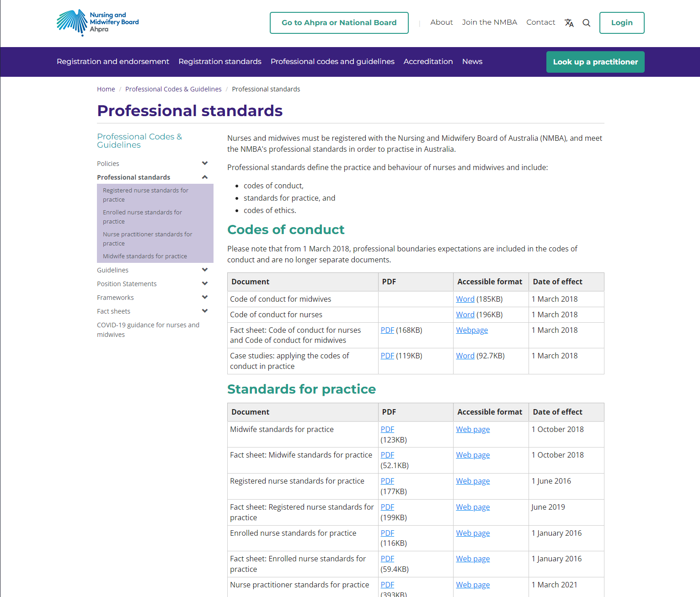This screenshot has width=700, height=597.
Task: Expand the Frameworks sidebar section
Action: click(205, 297)
